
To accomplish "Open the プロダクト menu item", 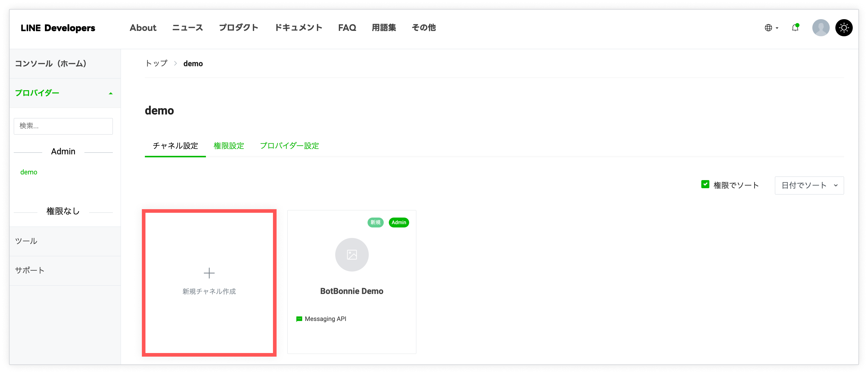I will 239,28.
